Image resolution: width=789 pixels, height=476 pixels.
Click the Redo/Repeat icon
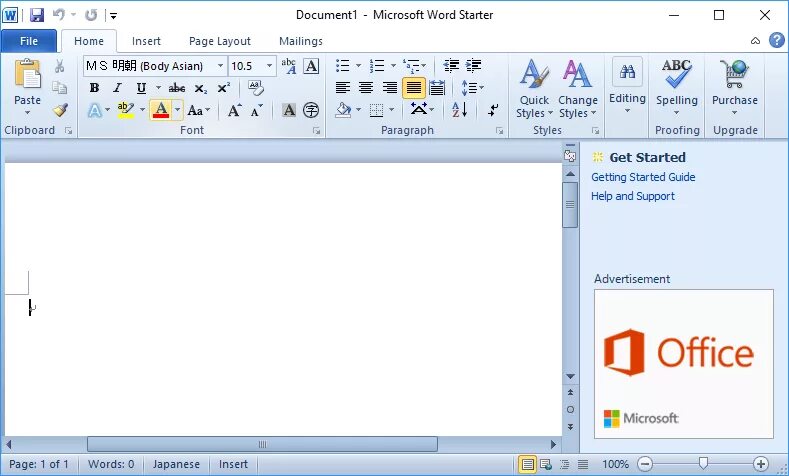[91, 15]
